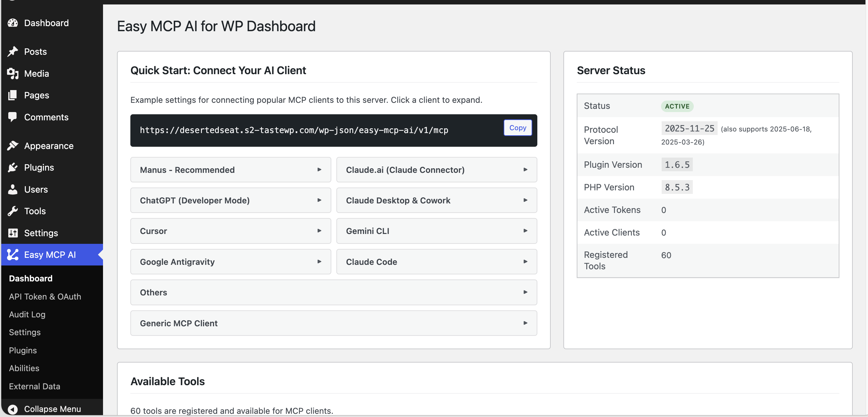
Task: Click the Quick Start heading
Action: (218, 70)
